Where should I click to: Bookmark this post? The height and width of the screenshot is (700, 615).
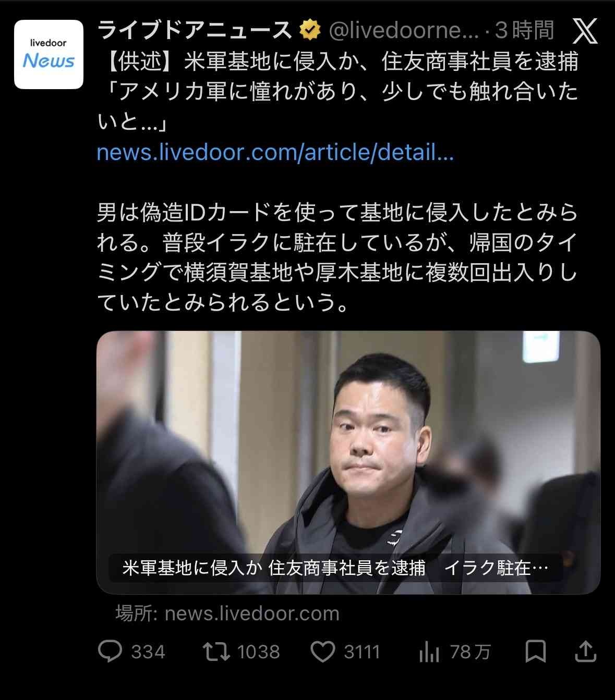[x=535, y=652]
